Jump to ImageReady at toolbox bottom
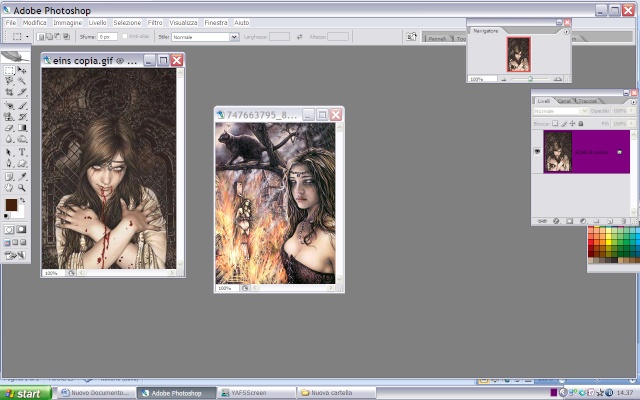 [15, 256]
